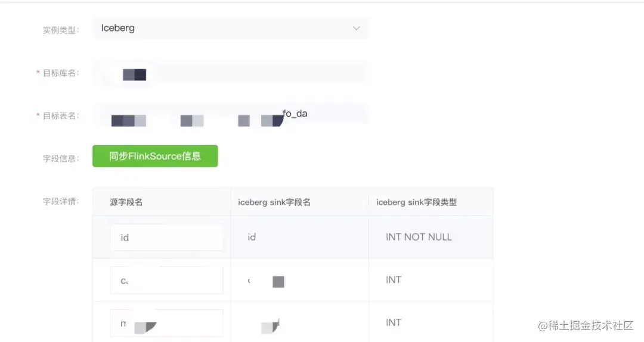Focus the 目标表名 input field
This screenshot has width=644, height=342.
pos(230,115)
